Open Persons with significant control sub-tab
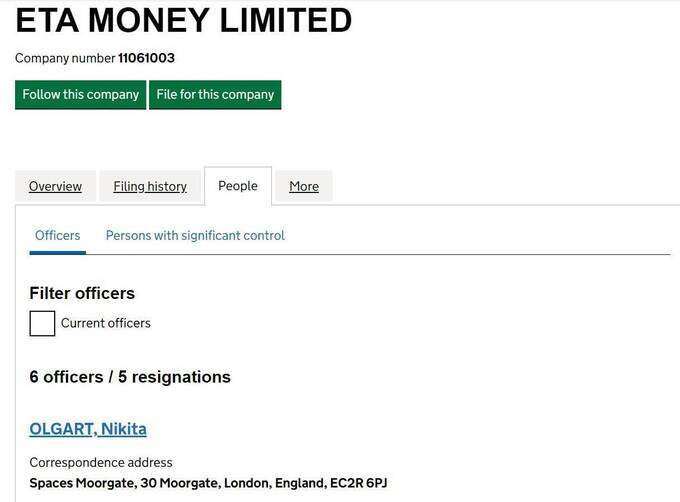Viewport: 680px width, 502px height. (x=195, y=235)
